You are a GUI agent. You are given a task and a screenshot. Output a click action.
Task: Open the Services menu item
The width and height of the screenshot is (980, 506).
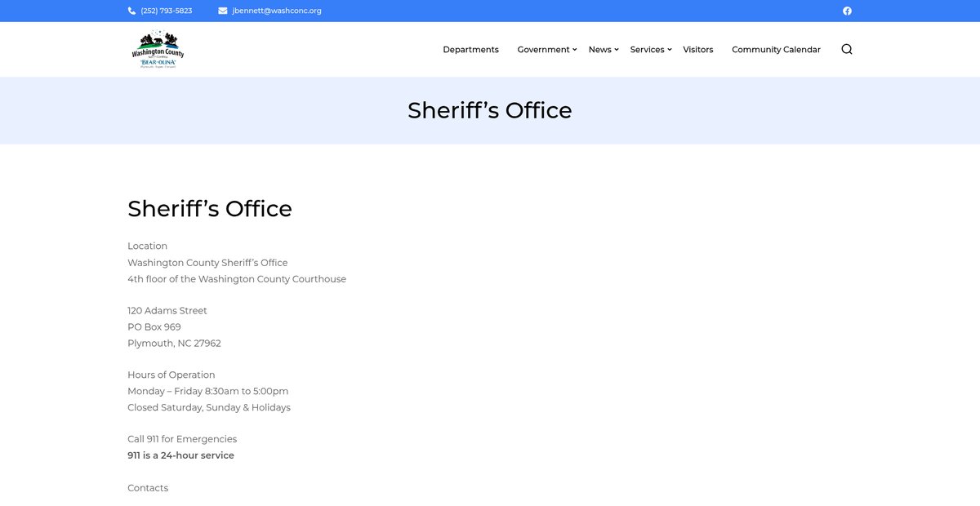647,50
